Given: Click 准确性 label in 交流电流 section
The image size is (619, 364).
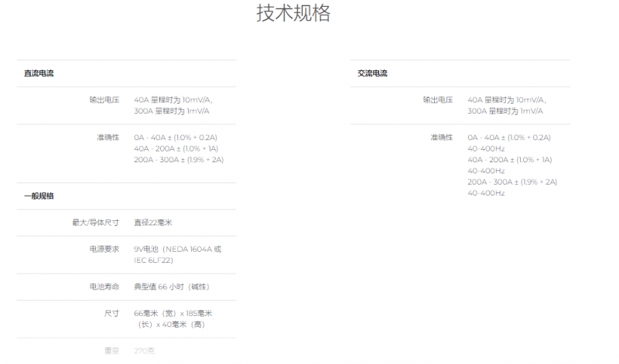Looking at the screenshot, I should (441, 137).
